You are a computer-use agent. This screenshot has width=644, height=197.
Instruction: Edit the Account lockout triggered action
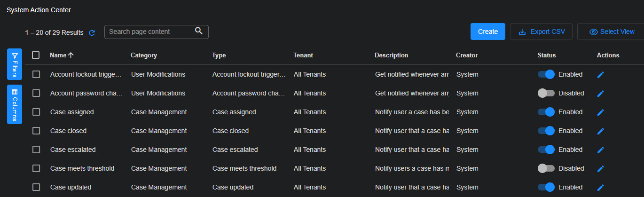tap(600, 74)
